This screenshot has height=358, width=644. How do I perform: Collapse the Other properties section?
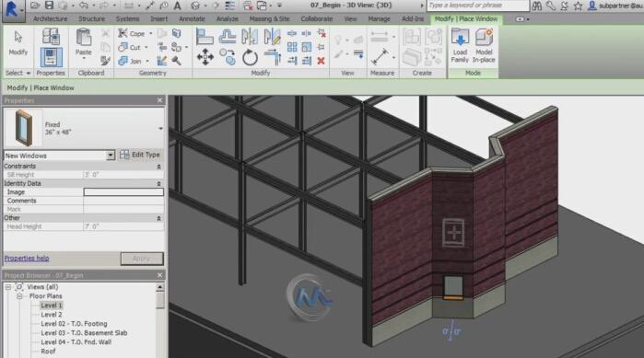click(x=159, y=218)
